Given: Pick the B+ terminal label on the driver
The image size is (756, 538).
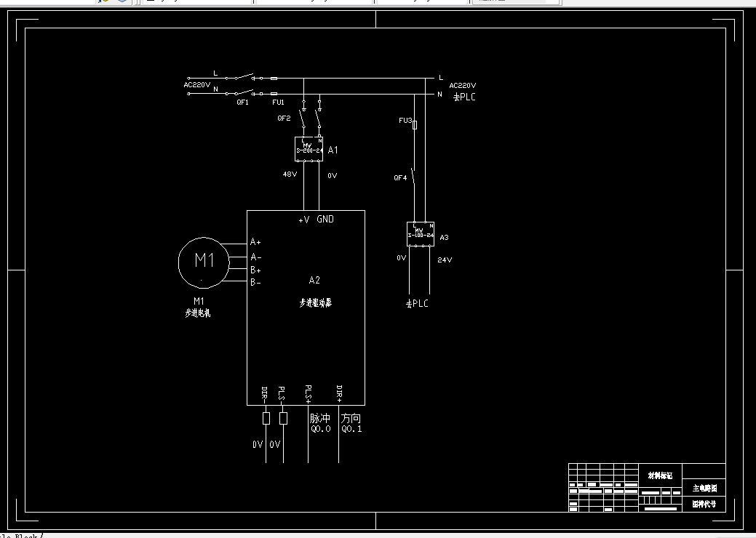Looking at the screenshot, I should pos(255,270).
